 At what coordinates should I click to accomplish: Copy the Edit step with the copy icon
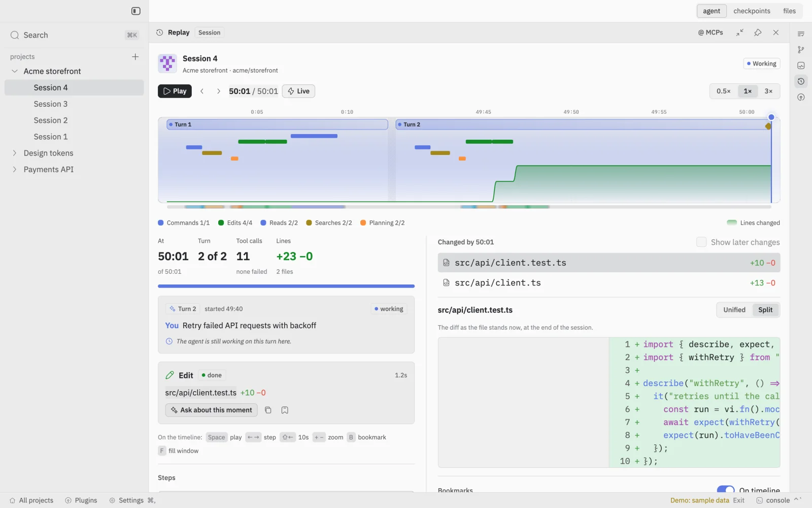click(x=268, y=410)
